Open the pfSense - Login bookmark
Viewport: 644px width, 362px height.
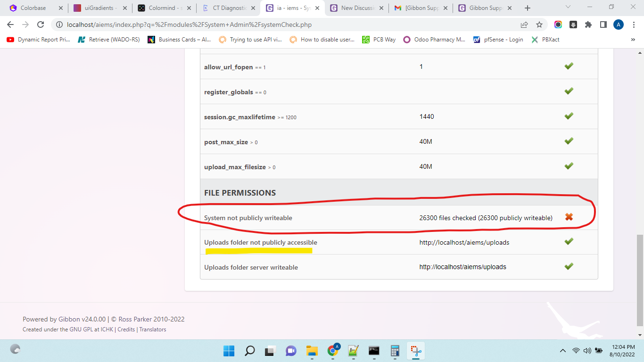click(498, 40)
